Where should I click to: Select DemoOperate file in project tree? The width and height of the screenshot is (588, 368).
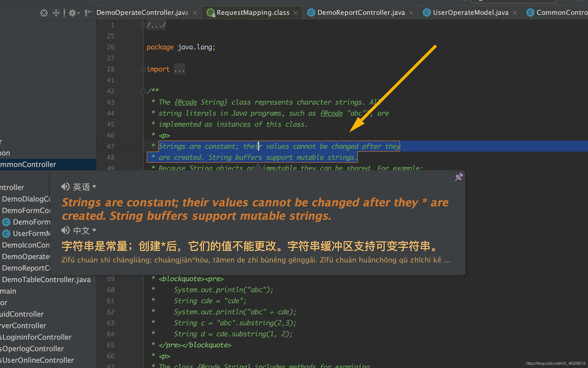coord(26,256)
